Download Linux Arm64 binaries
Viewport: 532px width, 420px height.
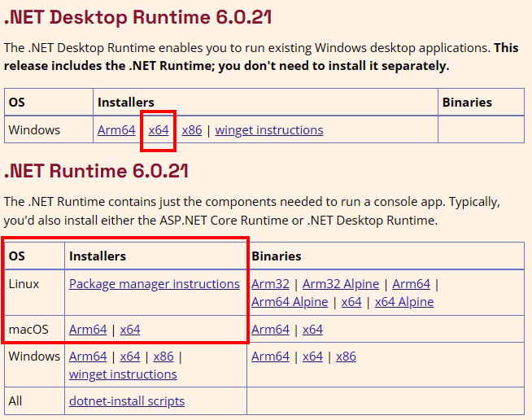tap(412, 284)
